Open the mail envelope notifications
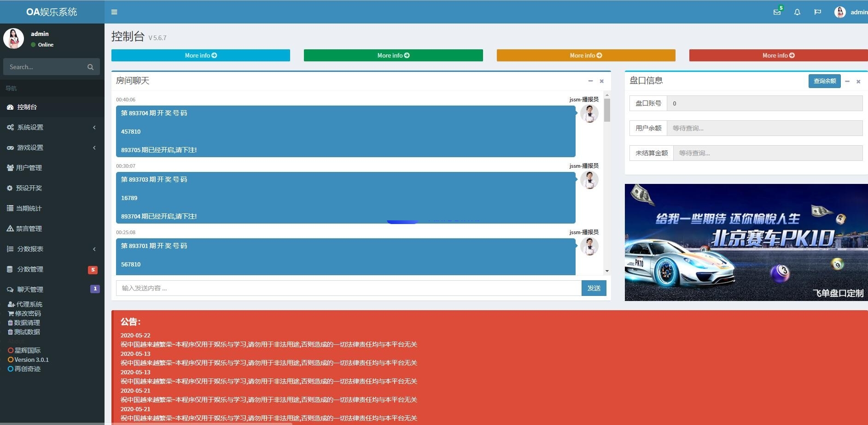The width and height of the screenshot is (868, 425). click(777, 12)
